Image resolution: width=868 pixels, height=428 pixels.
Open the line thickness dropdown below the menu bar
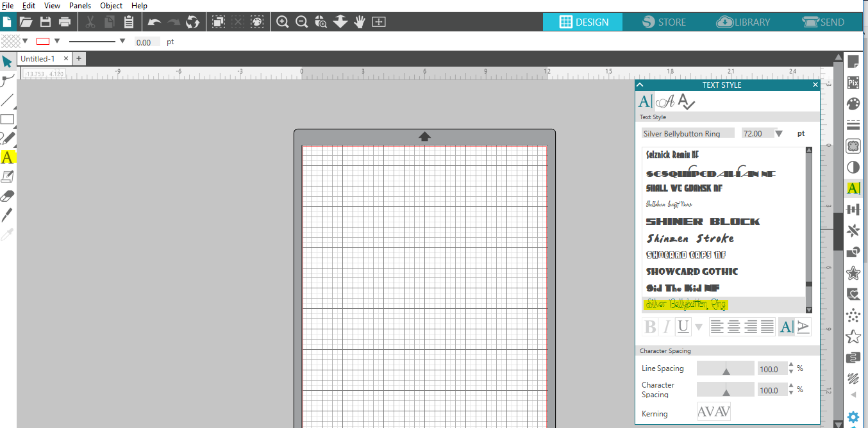122,41
